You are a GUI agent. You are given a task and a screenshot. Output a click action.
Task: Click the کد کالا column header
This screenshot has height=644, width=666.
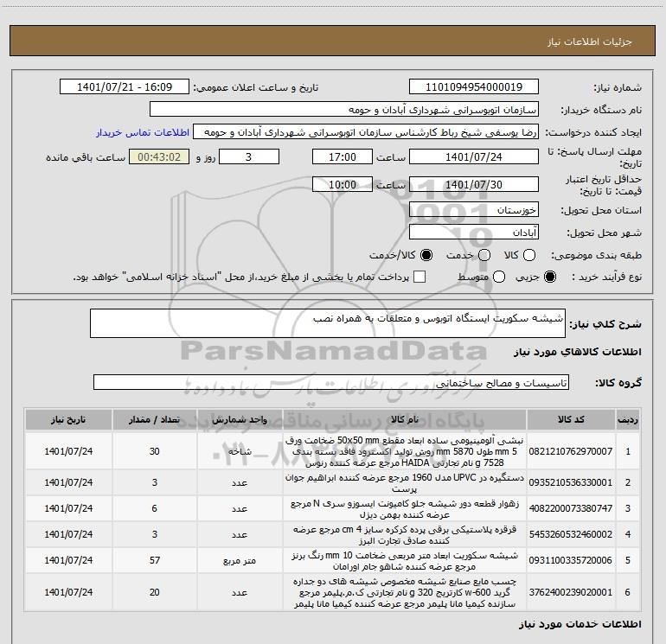point(571,420)
